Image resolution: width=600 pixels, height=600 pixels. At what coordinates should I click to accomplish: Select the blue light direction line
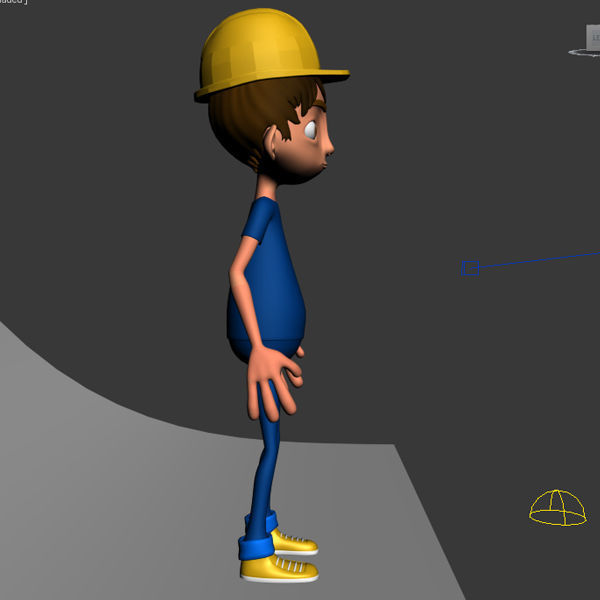[539, 259]
